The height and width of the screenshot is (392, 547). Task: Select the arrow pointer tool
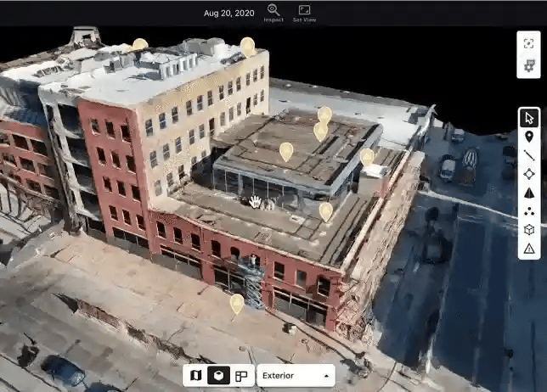click(529, 118)
